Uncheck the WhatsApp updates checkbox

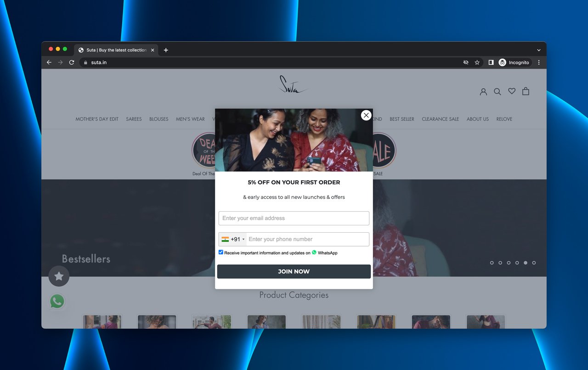[221, 252]
